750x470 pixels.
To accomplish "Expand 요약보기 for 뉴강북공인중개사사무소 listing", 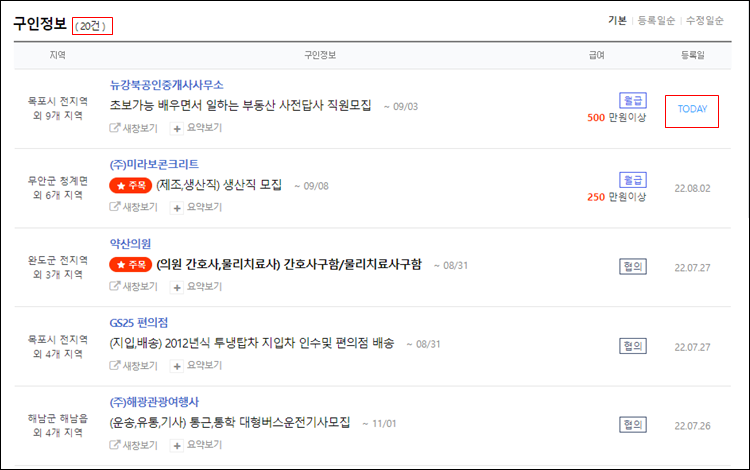I will [197, 128].
